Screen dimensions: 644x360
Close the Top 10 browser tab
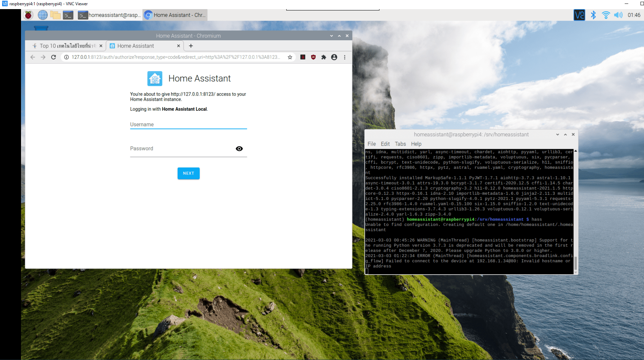click(101, 46)
